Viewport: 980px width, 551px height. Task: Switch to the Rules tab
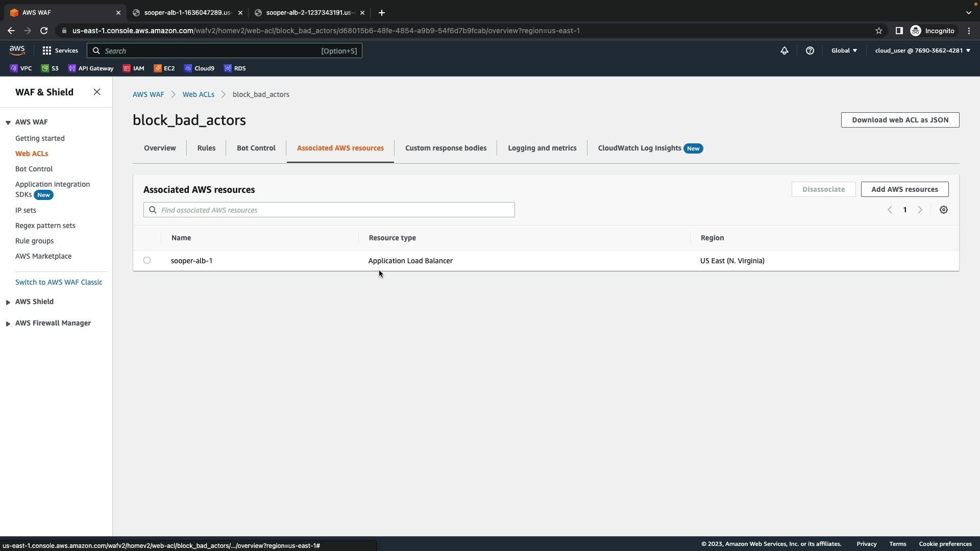pyautogui.click(x=206, y=148)
